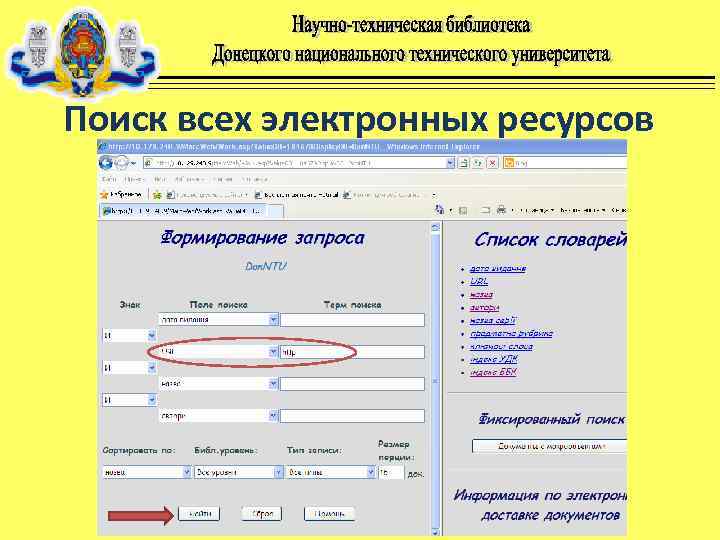The height and width of the screenshot is (540, 720).
Task: Open the название search field dropdown
Action: pos(273,384)
